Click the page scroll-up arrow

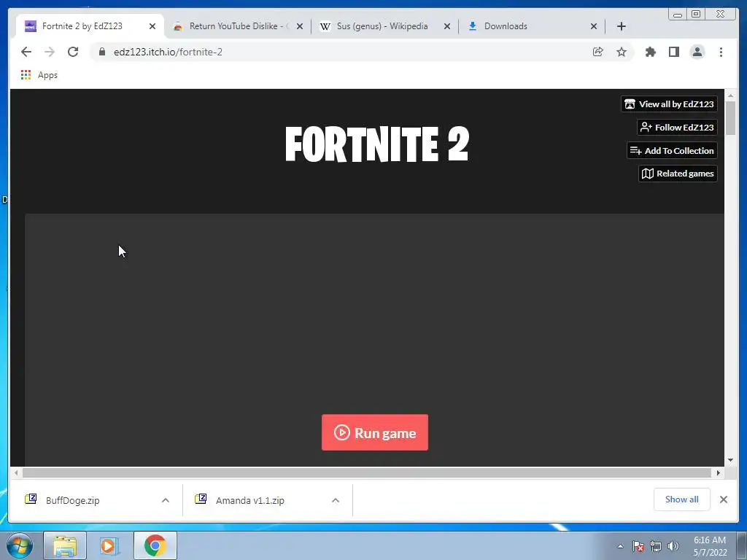point(730,96)
